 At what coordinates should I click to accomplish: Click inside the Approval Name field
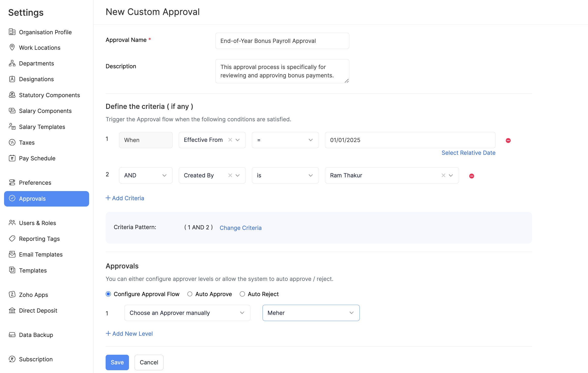282,41
